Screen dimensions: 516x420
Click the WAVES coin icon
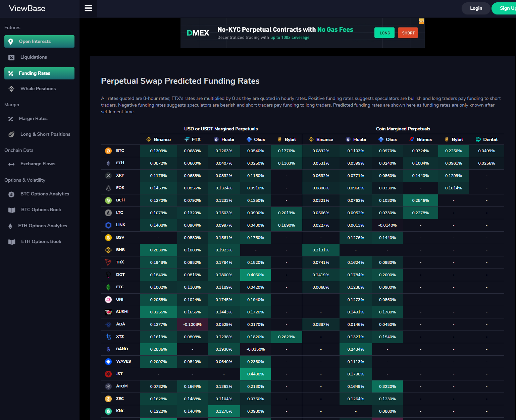point(108,362)
